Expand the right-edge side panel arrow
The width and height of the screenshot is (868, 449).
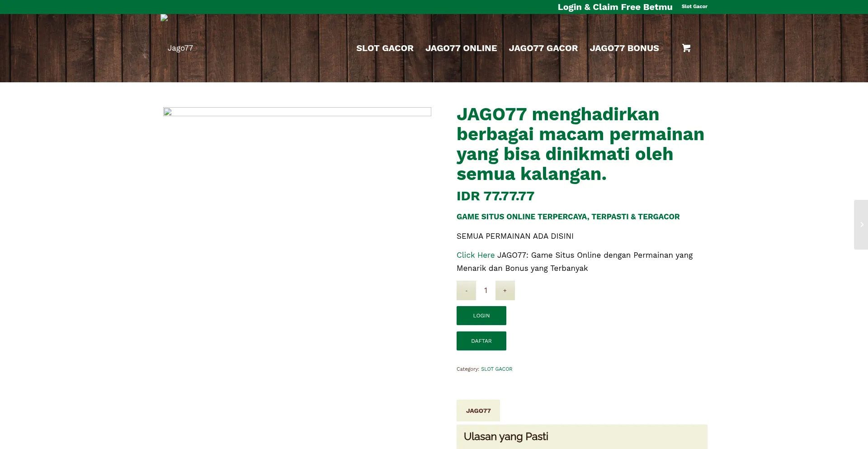pyautogui.click(x=861, y=224)
